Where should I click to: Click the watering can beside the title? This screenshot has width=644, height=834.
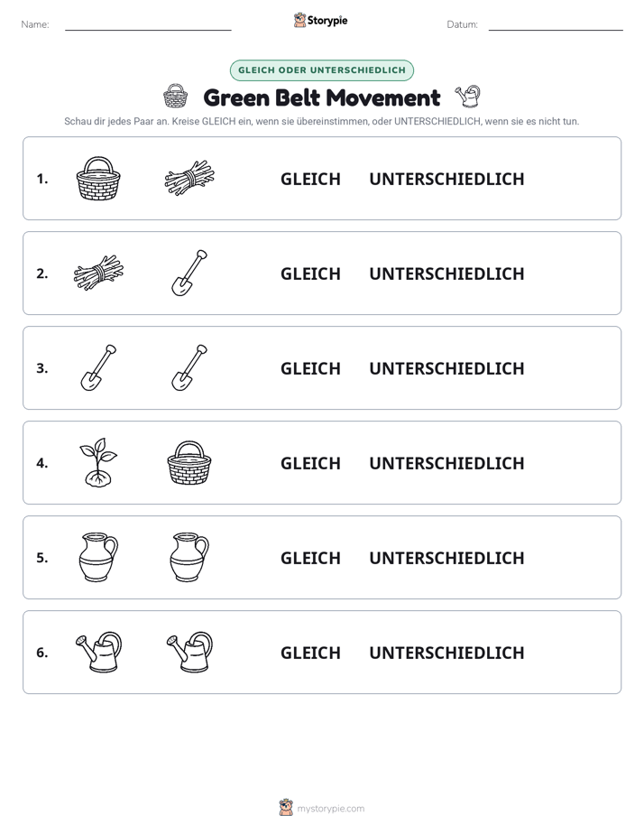coord(467,97)
